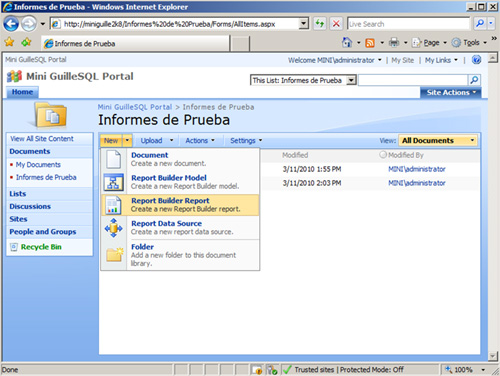
Task: Click the Report Data Source icon
Action: click(x=113, y=228)
